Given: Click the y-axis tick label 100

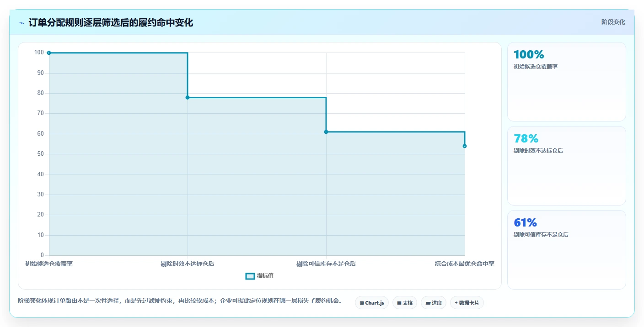Looking at the screenshot, I should click(39, 53).
